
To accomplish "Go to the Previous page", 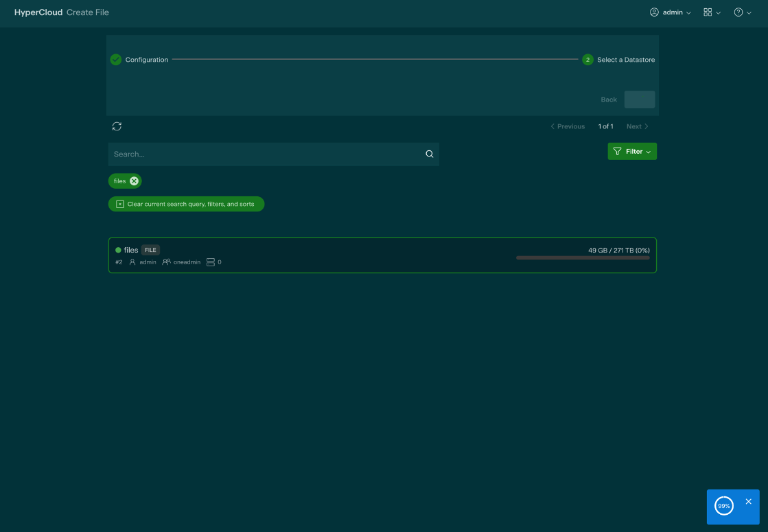I will (x=568, y=126).
